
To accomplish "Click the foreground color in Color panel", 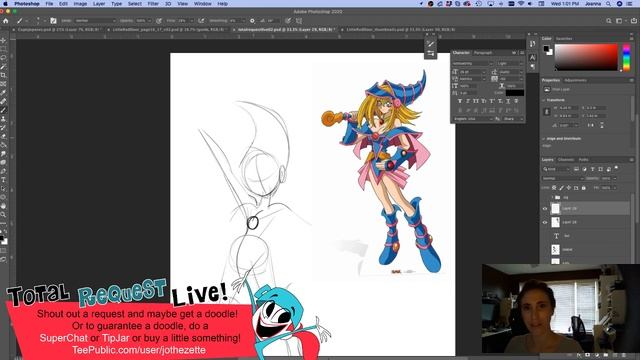I will click(546, 49).
